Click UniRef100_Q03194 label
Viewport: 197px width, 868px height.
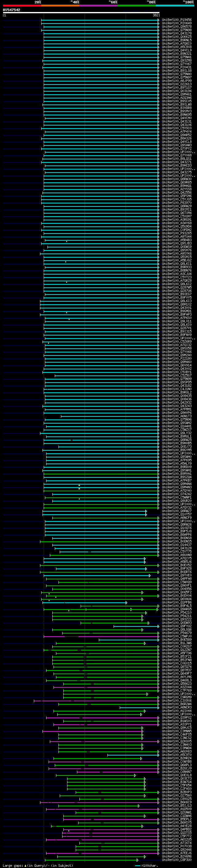coord(176,91)
